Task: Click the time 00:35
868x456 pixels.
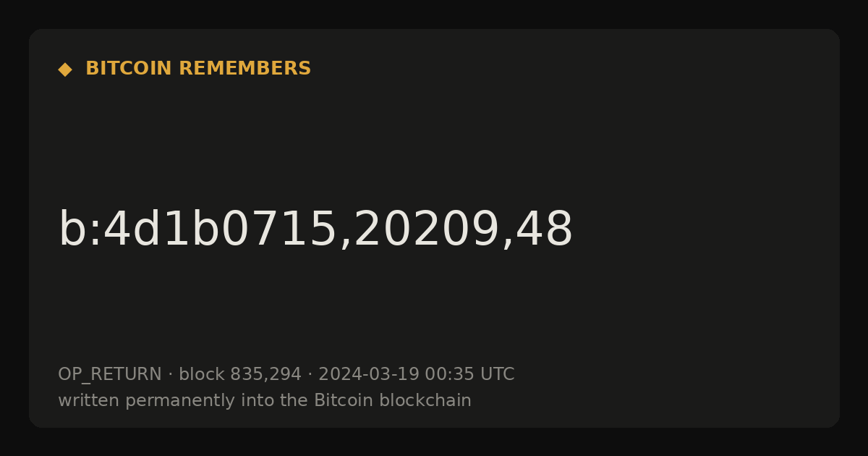Action: [x=450, y=374]
